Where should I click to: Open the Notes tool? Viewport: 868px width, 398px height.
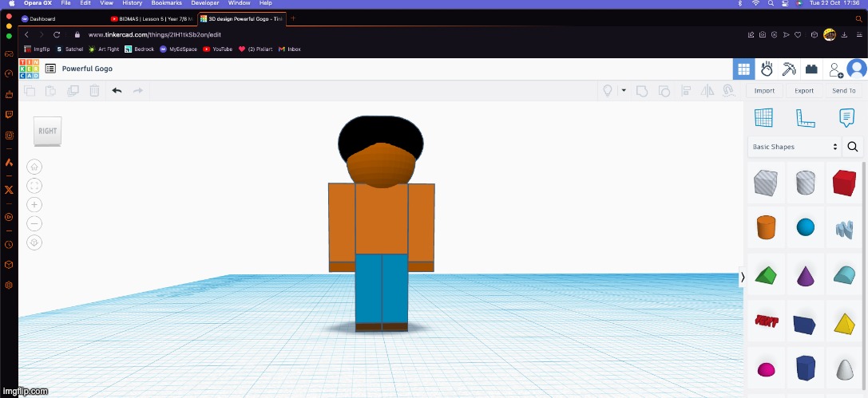point(846,118)
